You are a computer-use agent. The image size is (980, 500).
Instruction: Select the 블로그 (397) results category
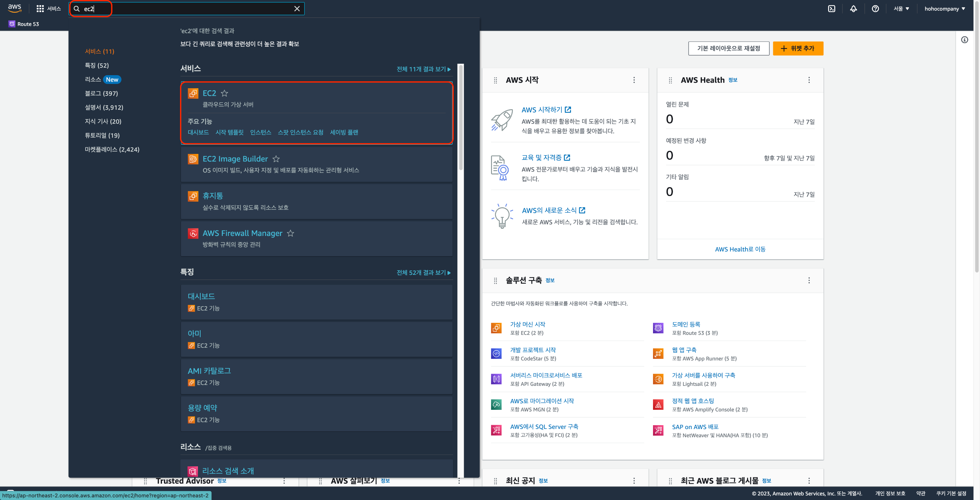pos(101,93)
